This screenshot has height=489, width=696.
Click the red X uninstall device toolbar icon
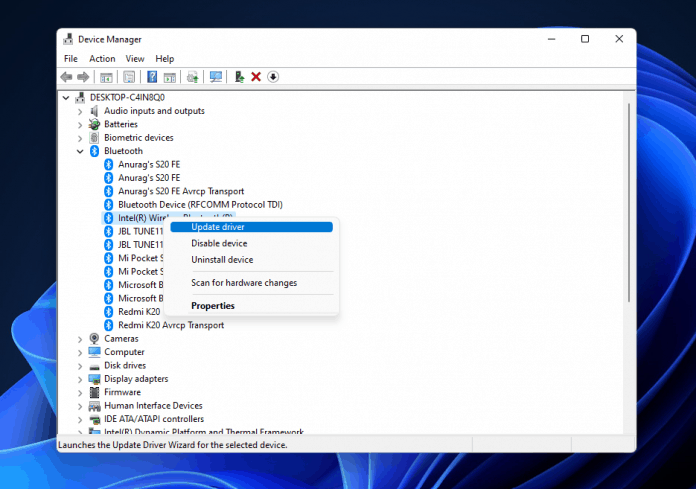tap(256, 77)
